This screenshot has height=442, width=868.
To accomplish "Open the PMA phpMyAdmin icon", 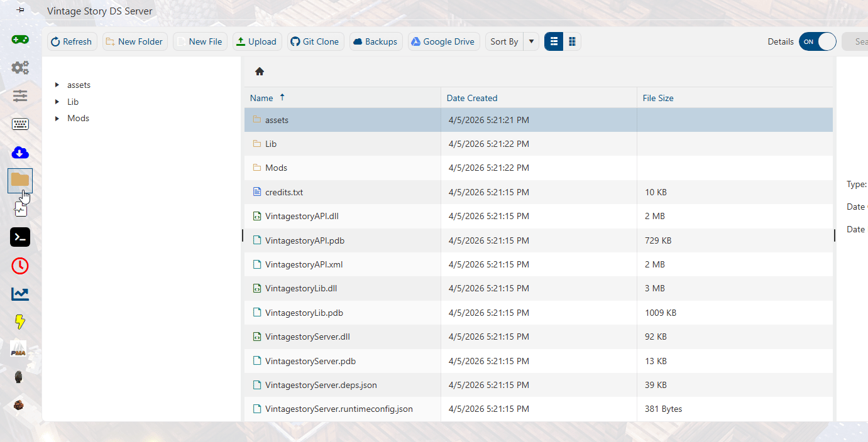I will (x=19, y=350).
